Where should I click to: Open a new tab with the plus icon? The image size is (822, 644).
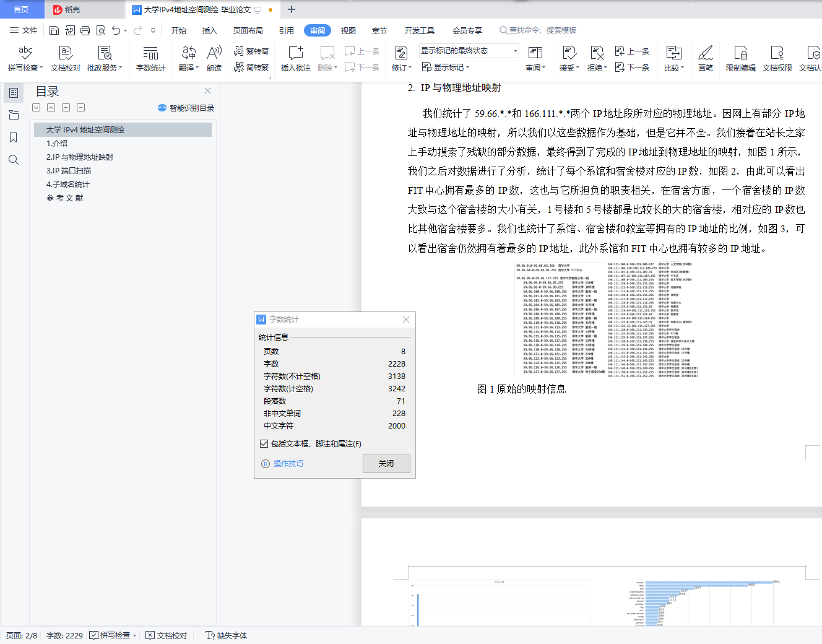(x=292, y=9)
